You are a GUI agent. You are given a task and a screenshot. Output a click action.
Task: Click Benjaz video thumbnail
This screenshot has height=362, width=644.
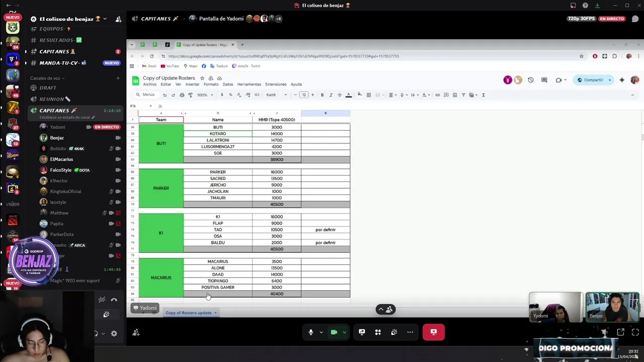pos(612,307)
